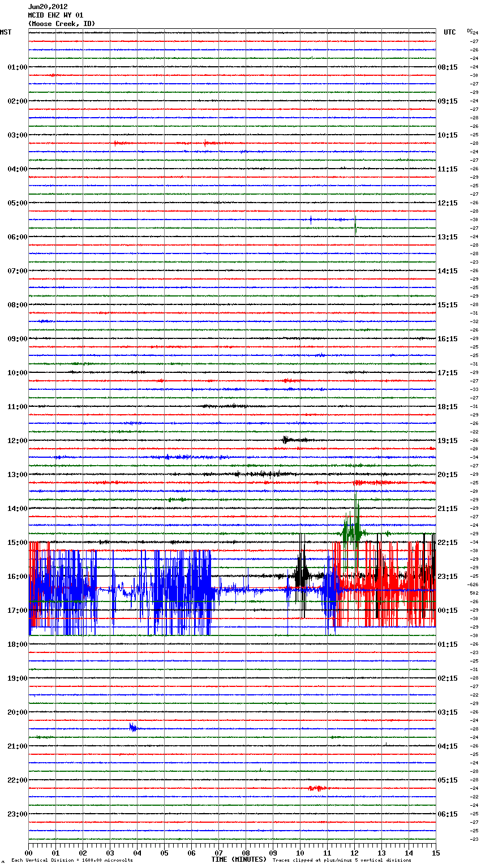Click the 20:00 MST row label

click(18, 712)
